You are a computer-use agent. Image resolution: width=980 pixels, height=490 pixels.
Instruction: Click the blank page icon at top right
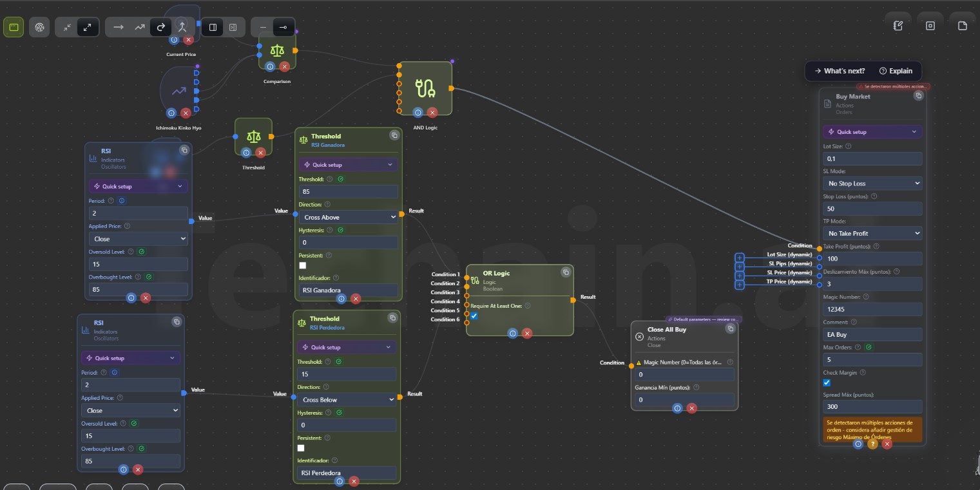click(963, 26)
